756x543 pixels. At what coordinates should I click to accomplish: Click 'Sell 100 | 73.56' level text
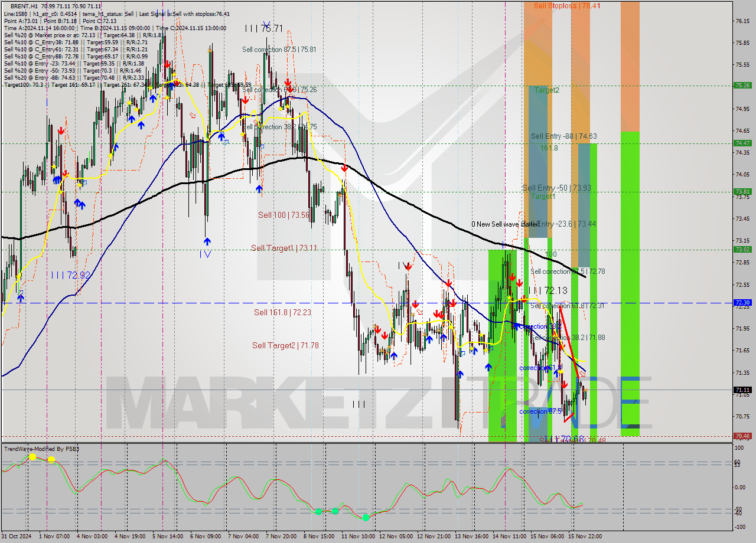(283, 215)
